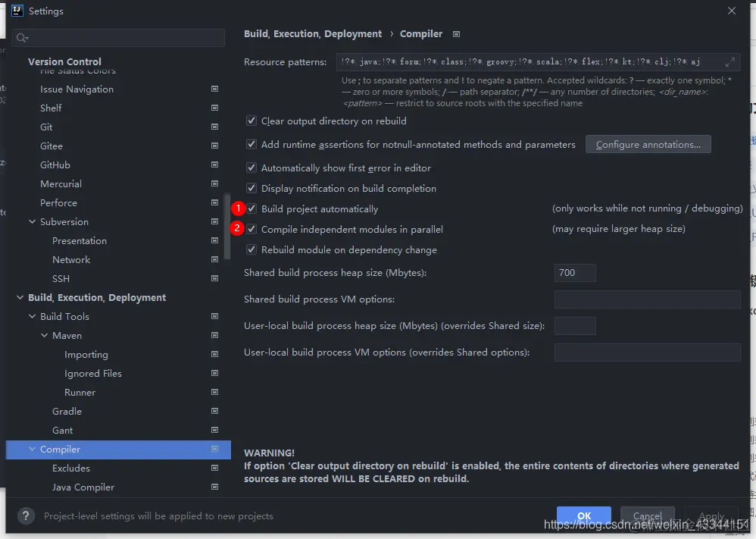The image size is (756, 539).
Task: Click the project-level icon beside Presentation
Action: [215, 240]
